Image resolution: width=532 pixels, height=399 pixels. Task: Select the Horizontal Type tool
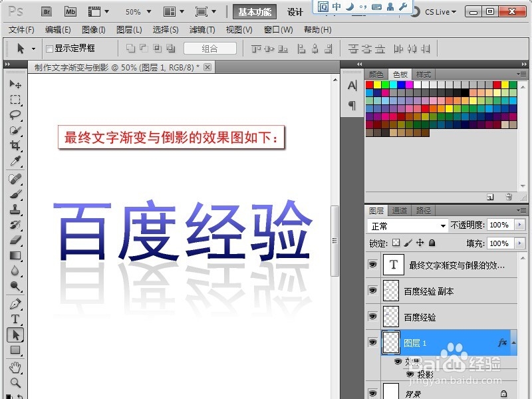15,320
